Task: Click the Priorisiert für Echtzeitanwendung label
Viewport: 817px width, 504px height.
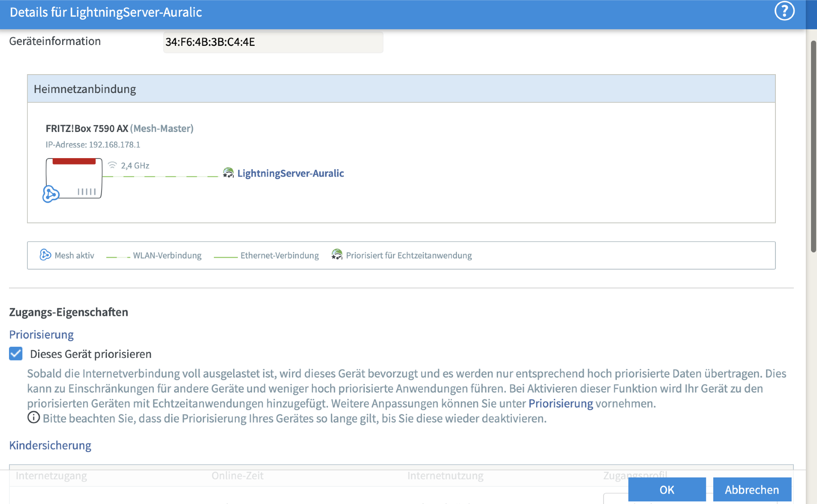Action: click(x=409, y=255)
